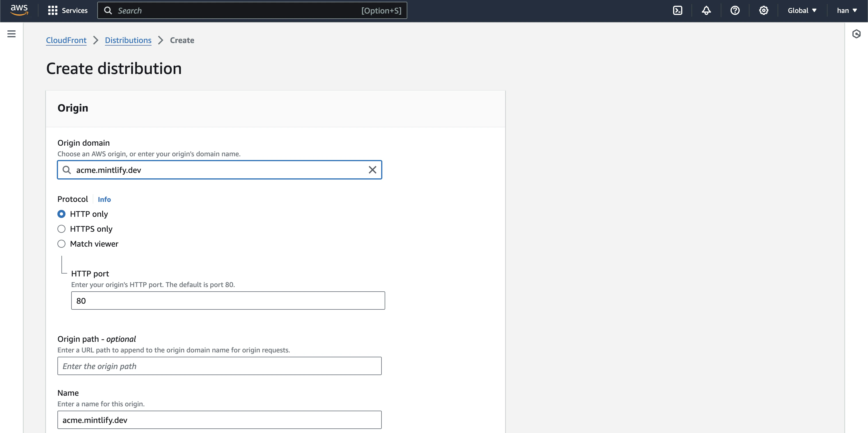
Task: Click the Origin path input field
Action: coord(219,366)
